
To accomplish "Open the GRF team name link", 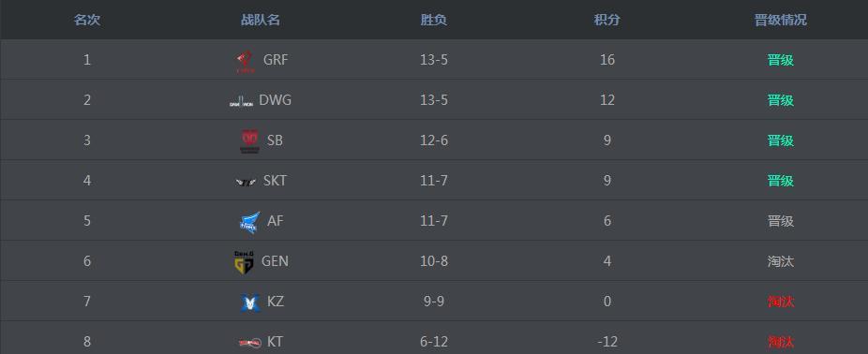I will [276, 60].
